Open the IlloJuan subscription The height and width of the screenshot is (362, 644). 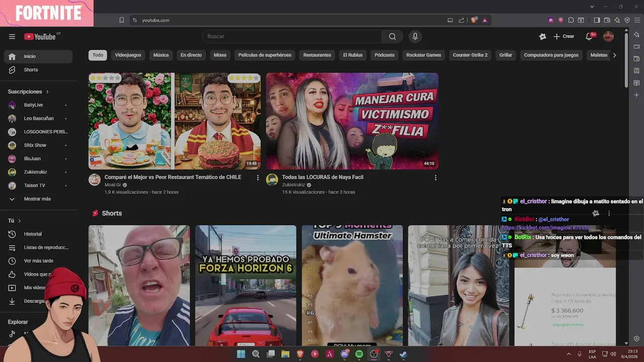pos(38,159)
